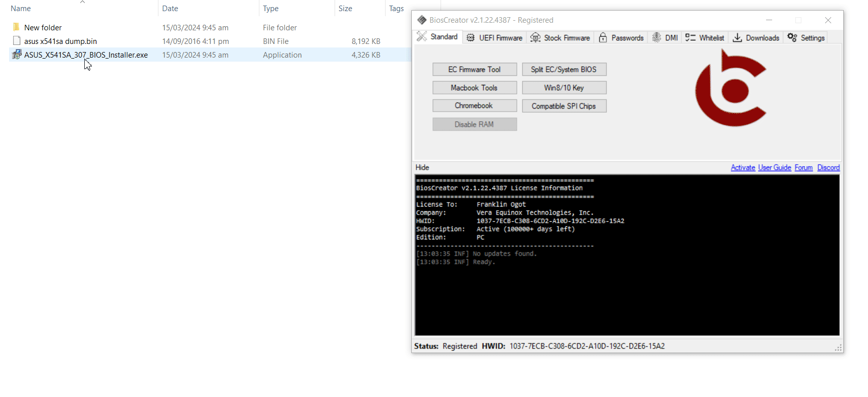Click the asus x541sa dump.bin file icon
Image resolution: width=868 pixels, height=397 pixels.
tap(17, 40)
